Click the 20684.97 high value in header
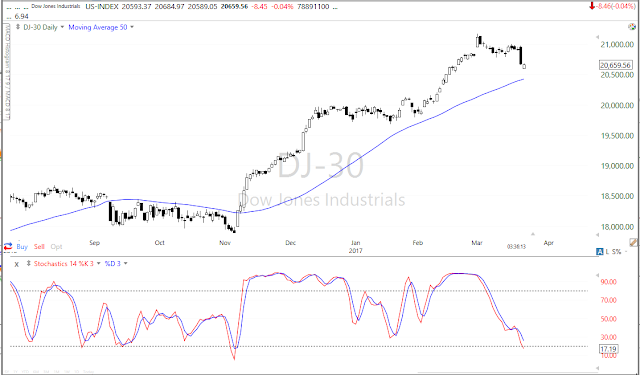The width and height of the screenshot is (640, 375). pyautogui.click(x=168, y=7)
